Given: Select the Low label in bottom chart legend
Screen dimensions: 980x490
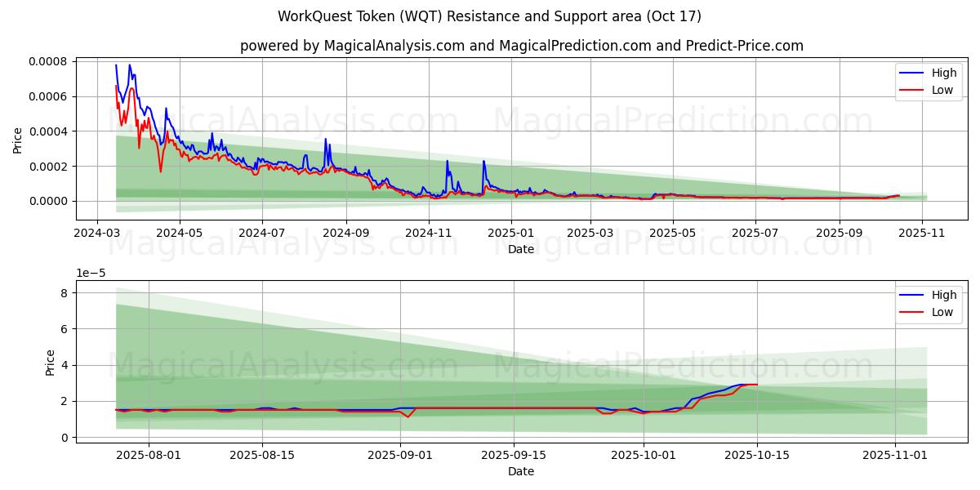Looking at the screenshot, I should [x=942, y=312].
